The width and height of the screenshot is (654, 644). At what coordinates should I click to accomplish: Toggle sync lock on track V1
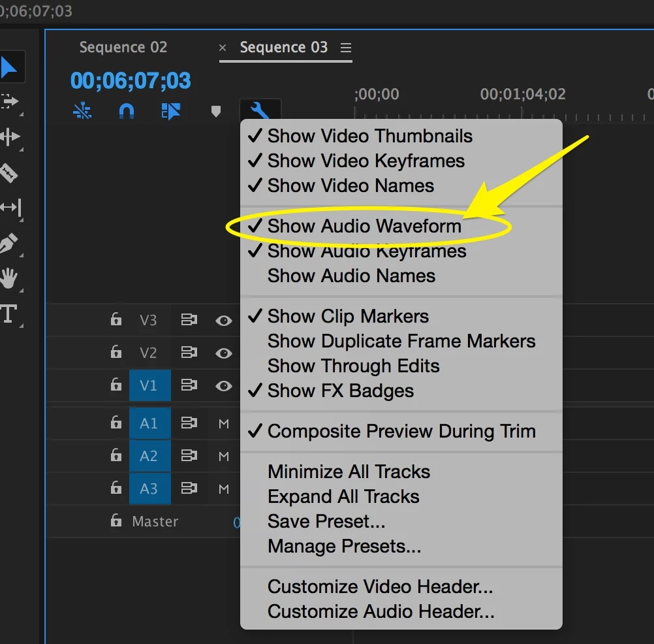189,385
